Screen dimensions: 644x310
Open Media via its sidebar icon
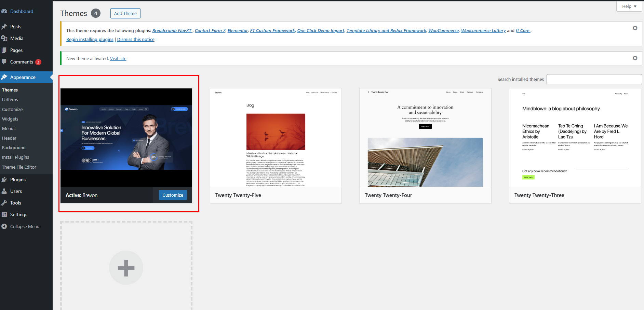coord(4,38)
